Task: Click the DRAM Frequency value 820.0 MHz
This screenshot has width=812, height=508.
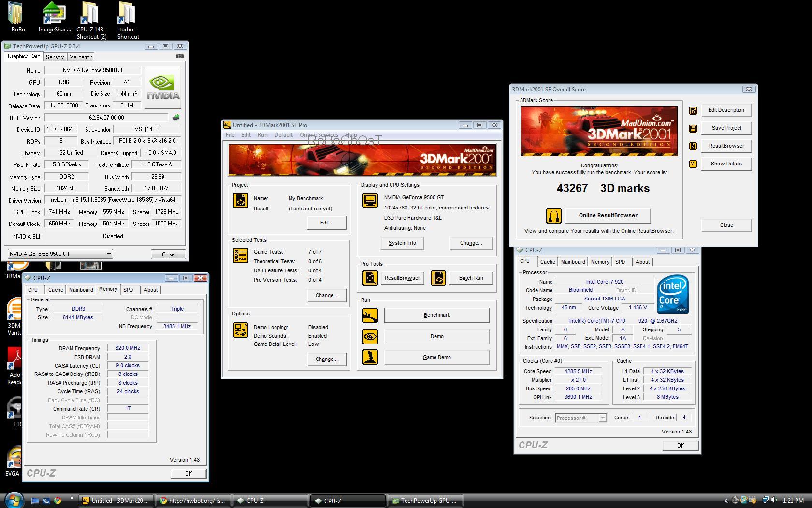Action: 128,348
